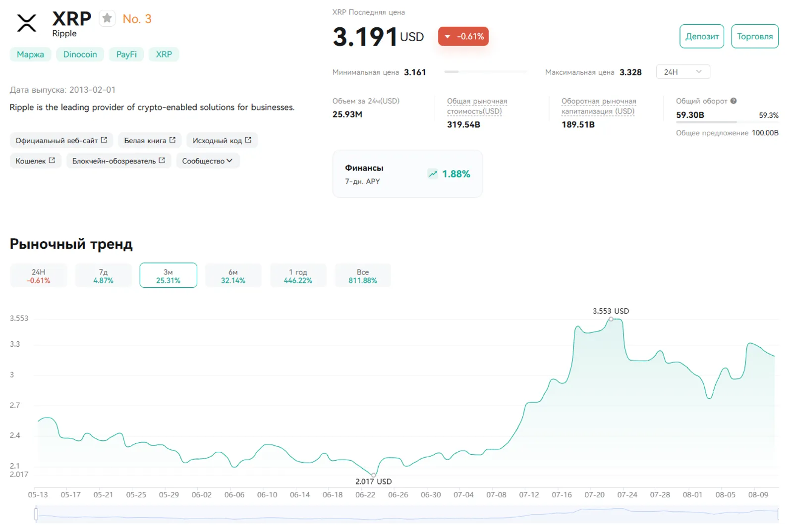Viewport: 793px width, 532px height.
Task: Select the XRP category tag
Action: (164, 54)
